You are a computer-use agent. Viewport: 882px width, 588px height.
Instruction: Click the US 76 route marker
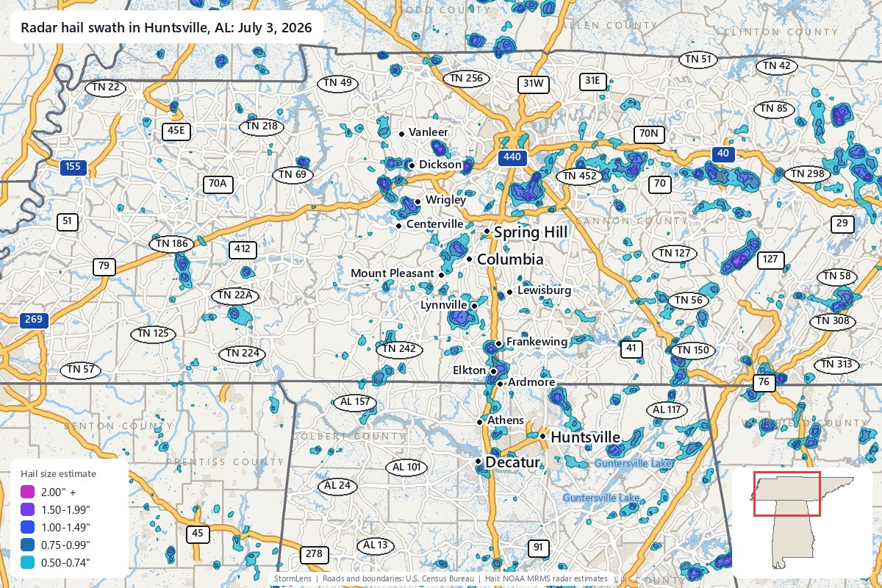(764, 382)
